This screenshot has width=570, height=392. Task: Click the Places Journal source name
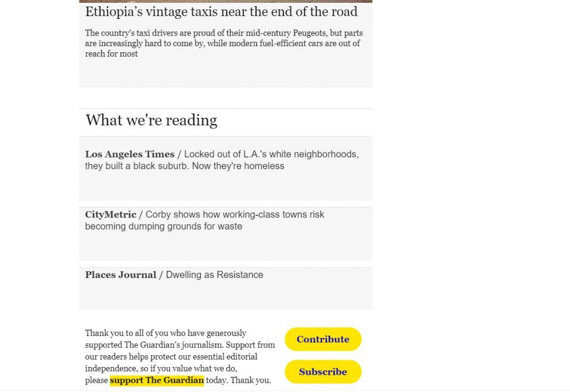pyautogui.click(x=121, y=275)
